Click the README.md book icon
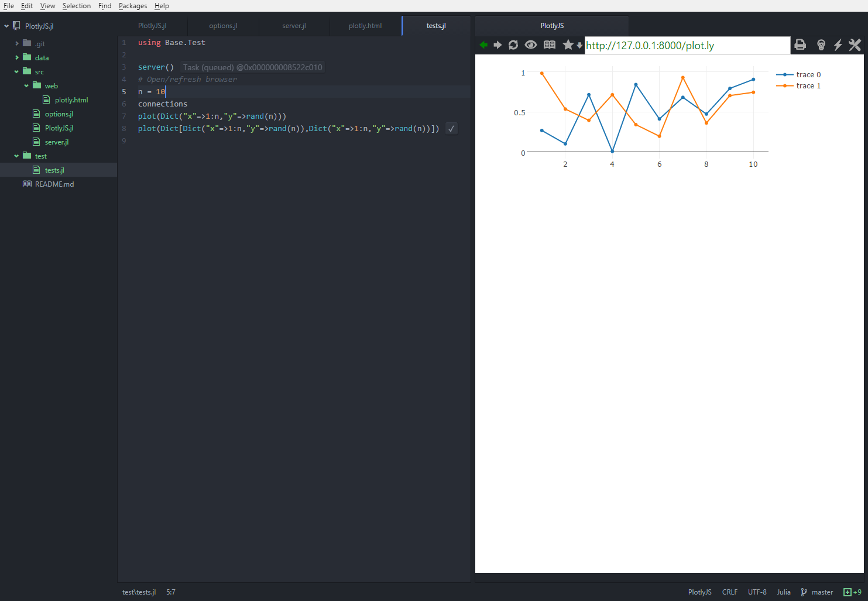The image size is (868, 601). point(27,184)
